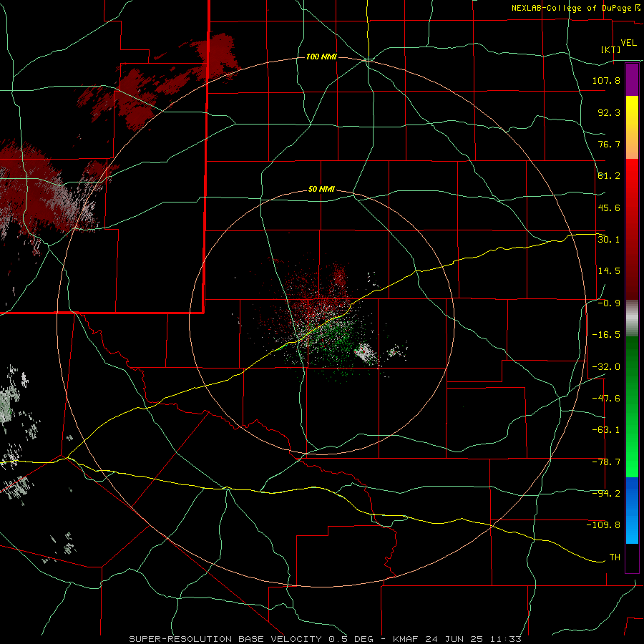Select the 45.6 scale label
The image size is (644, 644).
pyautogui.click(x=609, y=208)
